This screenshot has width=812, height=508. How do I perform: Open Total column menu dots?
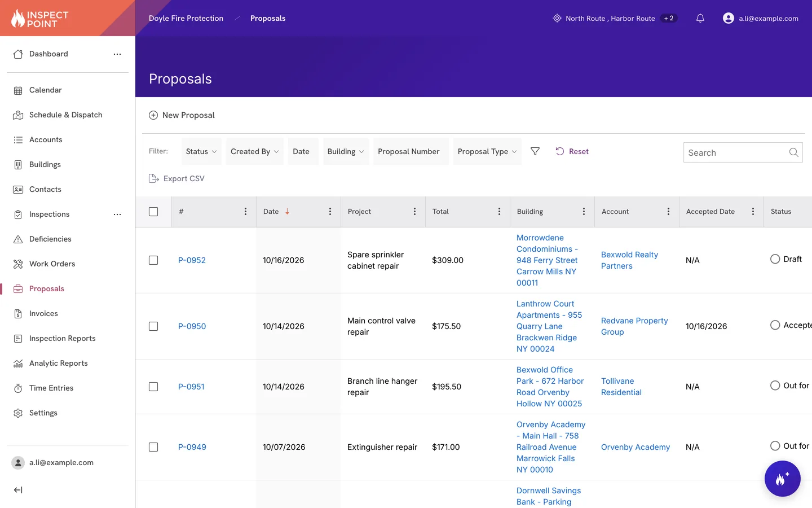(x=499, y=212)
